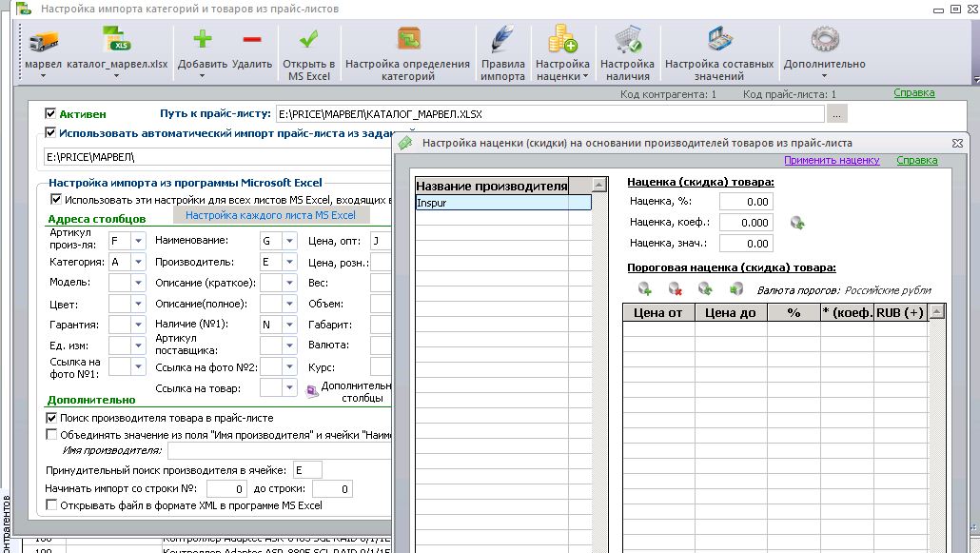Click the Цена до column header
The width and height of the screenshot is (980, 553).
pyautogui.click(x=731, y=313)
